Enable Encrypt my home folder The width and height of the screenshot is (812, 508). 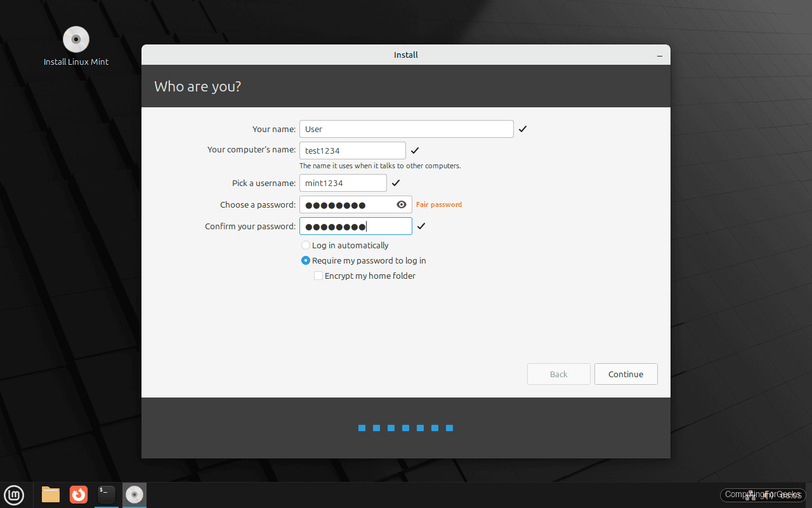pyautogui.click(x=318, y=276)
